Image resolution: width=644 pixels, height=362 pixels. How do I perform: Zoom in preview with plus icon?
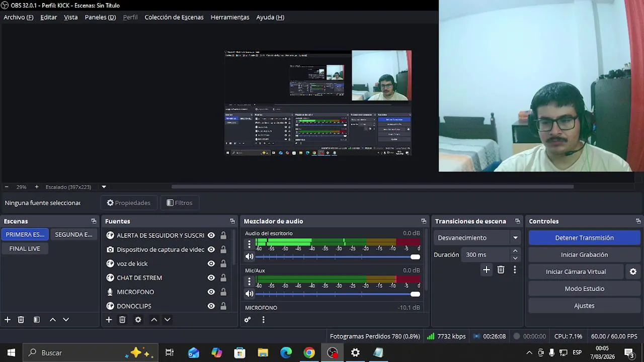[36, 187]
